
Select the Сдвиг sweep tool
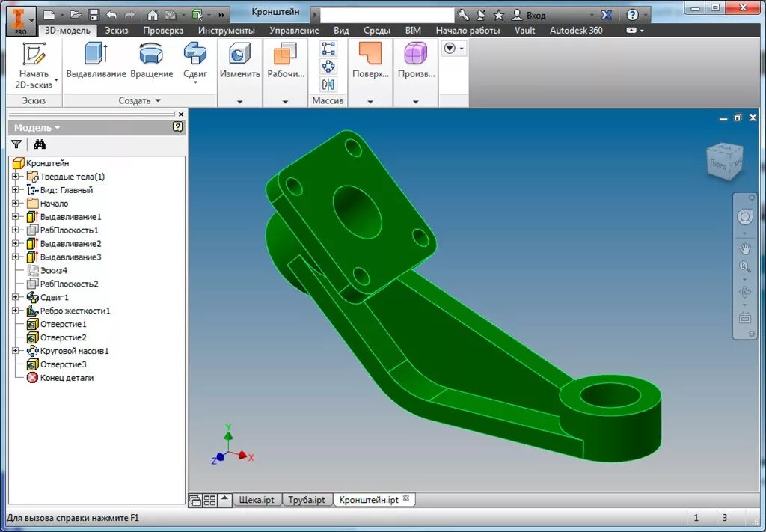pos(195,61)
